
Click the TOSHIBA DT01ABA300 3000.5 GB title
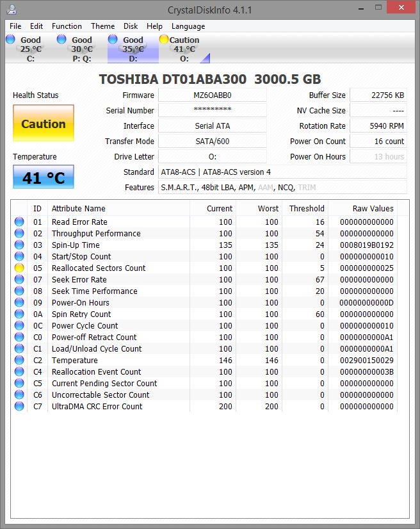point(210,79)
